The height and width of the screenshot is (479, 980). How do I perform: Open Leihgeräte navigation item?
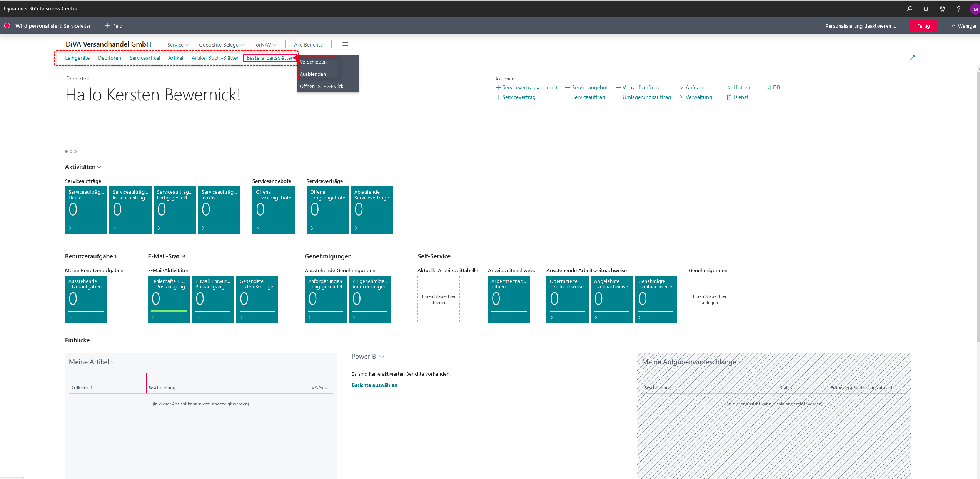pos(77,58)
